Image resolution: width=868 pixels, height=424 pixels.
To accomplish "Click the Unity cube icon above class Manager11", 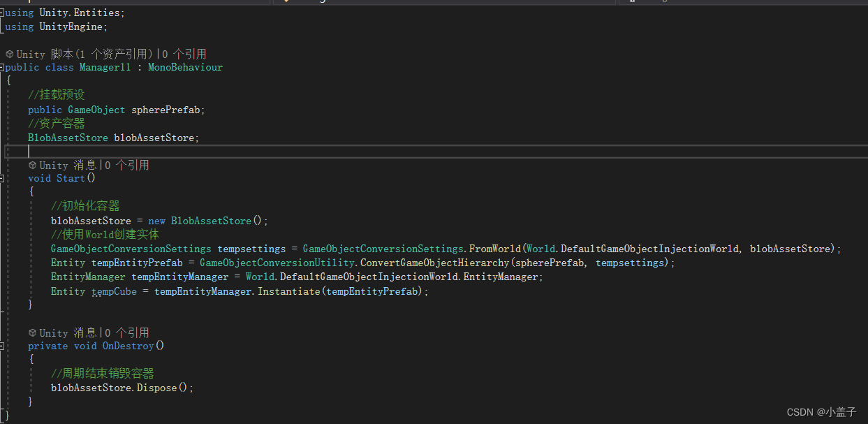I will (10, 53).
